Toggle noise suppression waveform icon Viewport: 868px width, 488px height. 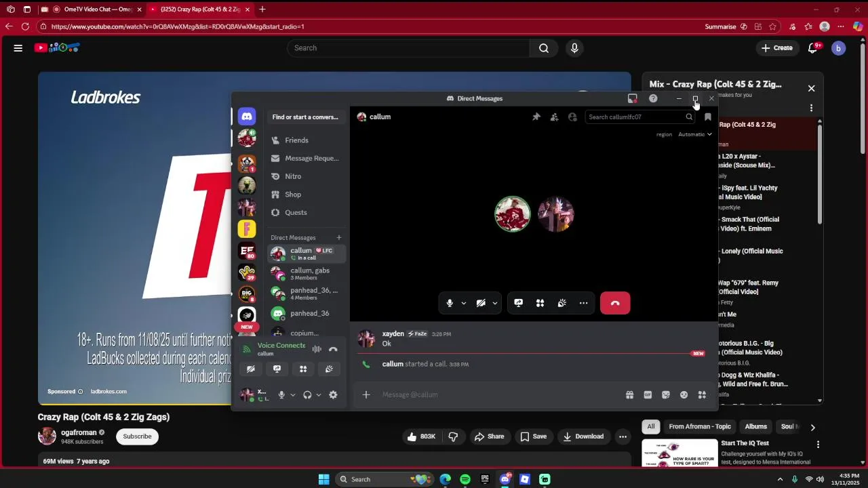point(317,349)
